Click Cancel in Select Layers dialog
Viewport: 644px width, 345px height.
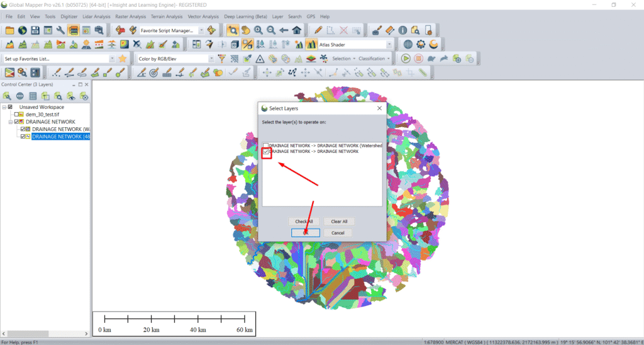tap(338, 233)
